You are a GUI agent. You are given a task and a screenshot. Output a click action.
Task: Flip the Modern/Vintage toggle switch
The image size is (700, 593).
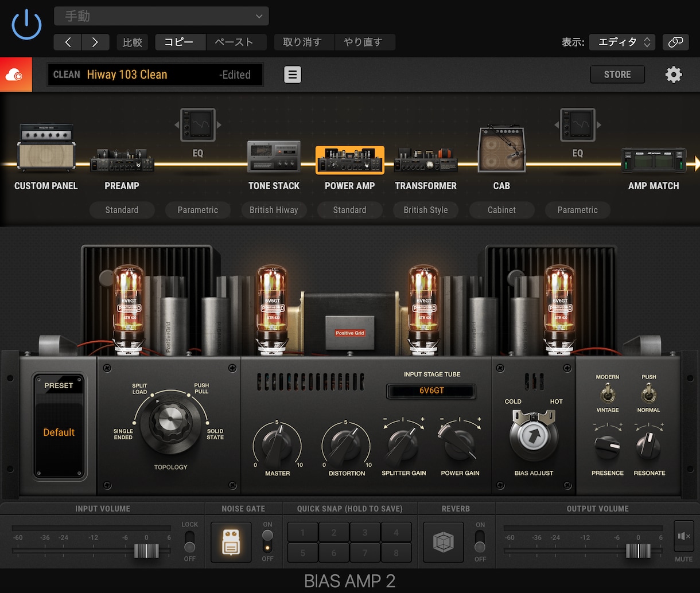click(x=608, y=394)
